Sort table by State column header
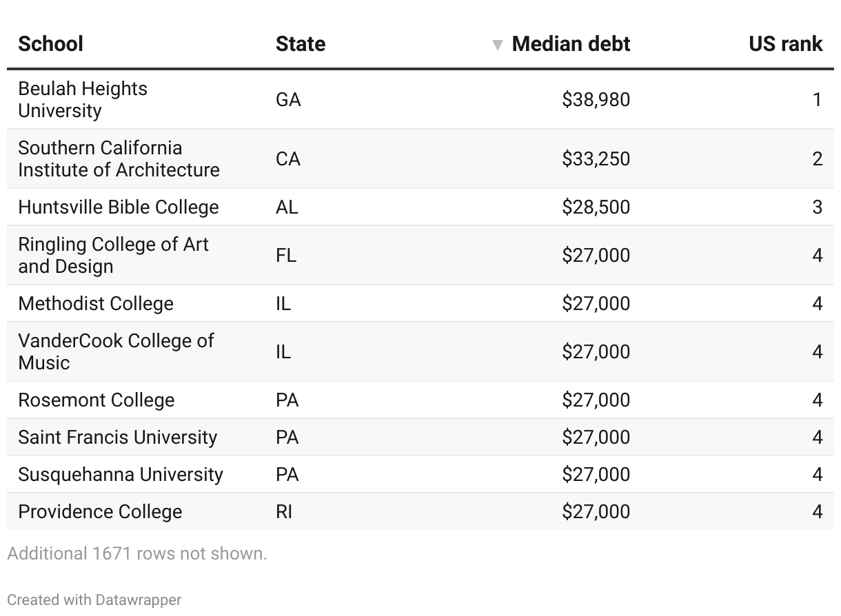This screenshot has width=841, height=616. (301, 44)
